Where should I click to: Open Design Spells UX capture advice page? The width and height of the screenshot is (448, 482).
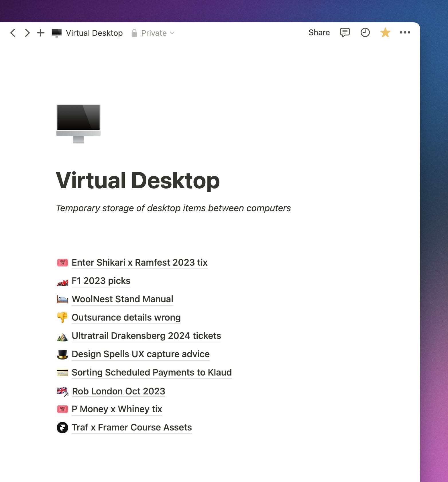pos(141,354)
